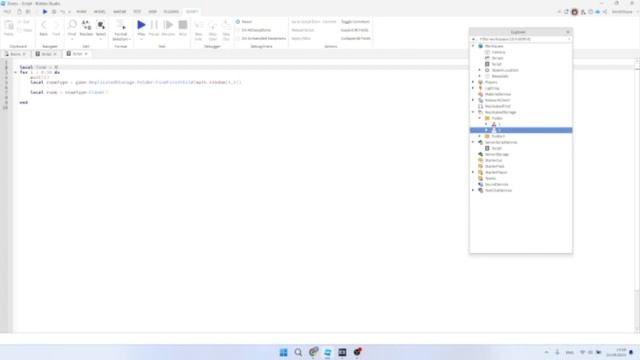Viewport: 640px width, 360px height.
Task: Click the Stop test button
Action: tap(183, 25)
